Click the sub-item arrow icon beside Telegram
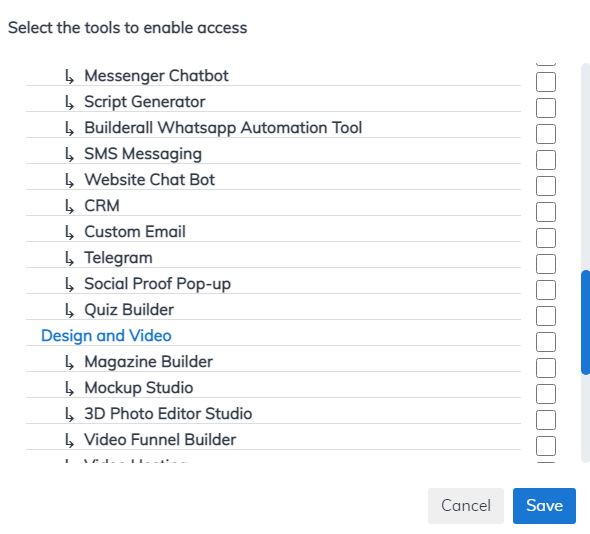 click(69, 259)
